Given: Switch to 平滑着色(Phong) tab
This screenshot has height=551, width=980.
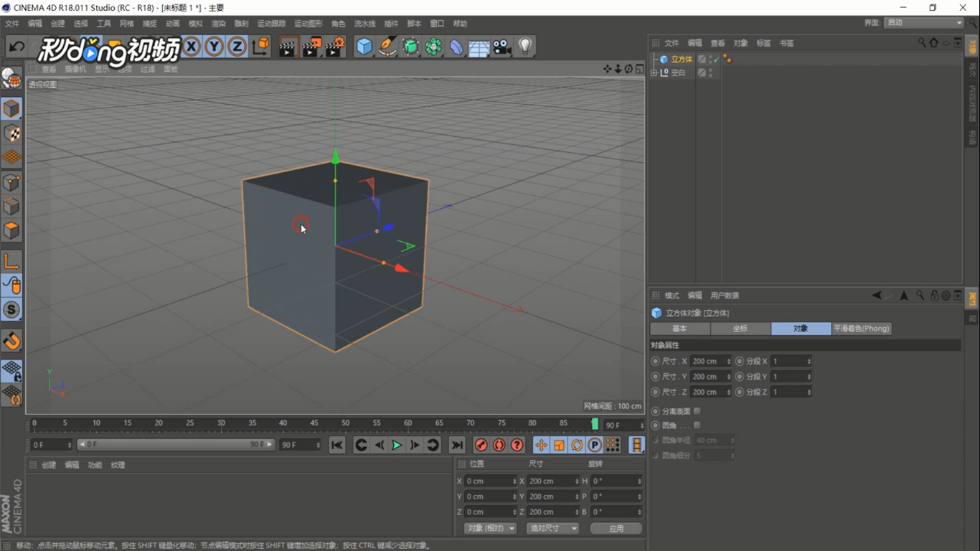Looking at the screenshot, I should tap(862, 329).
